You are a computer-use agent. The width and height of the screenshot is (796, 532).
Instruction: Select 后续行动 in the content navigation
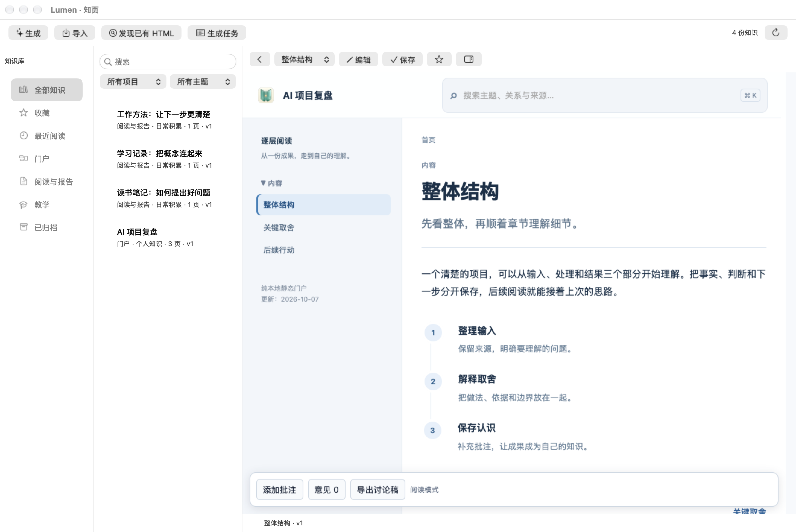pos(324,250)
